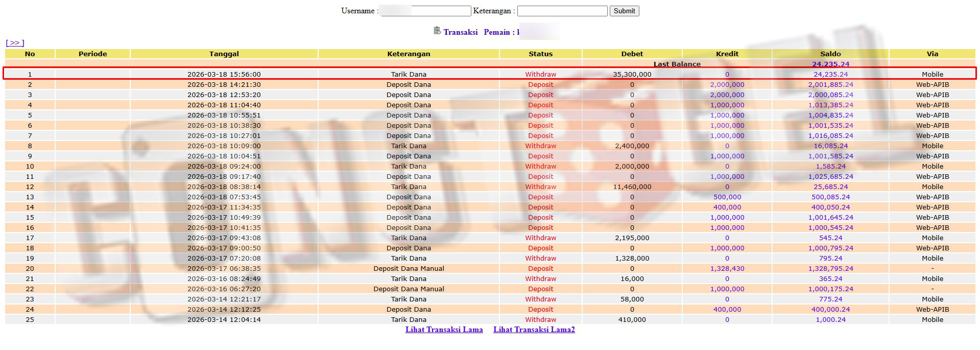This screenshot has width=980, height=350.
Task: Submit the search form
Action: tap(624, 11)
